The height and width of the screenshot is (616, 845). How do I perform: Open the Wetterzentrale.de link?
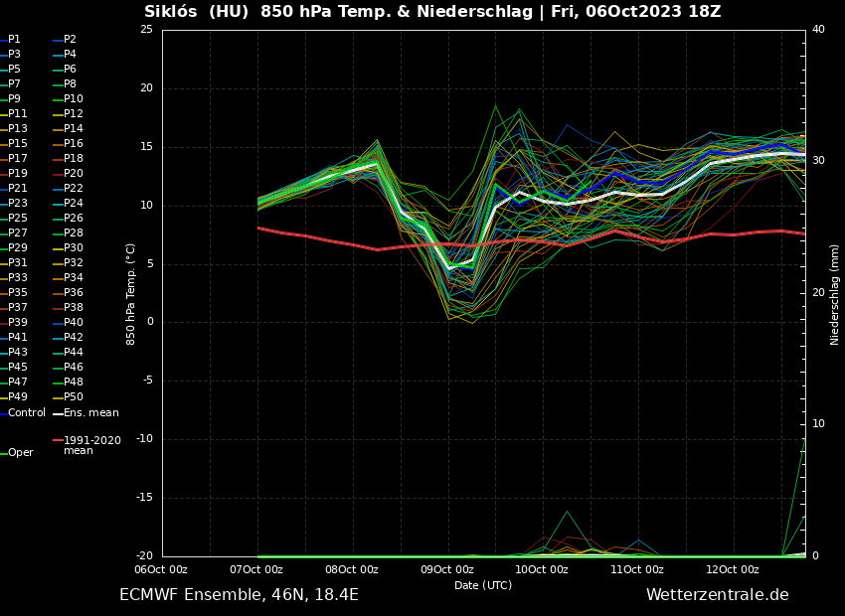point(717,595)
